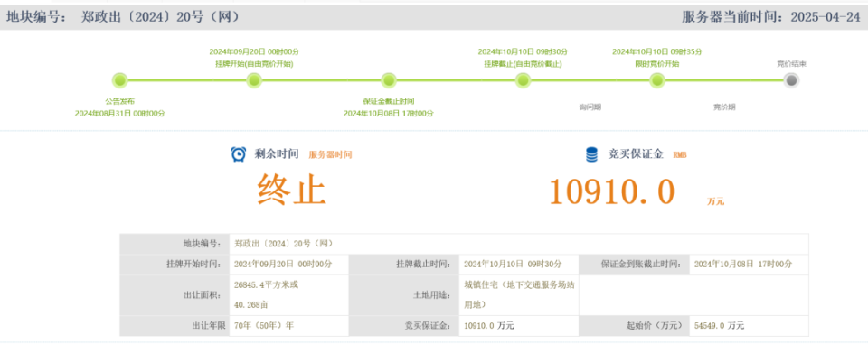Viewport: 868px width, 344px height.
Task: Click the grey 竞价结束 timeline node
Action: [792, 80]
